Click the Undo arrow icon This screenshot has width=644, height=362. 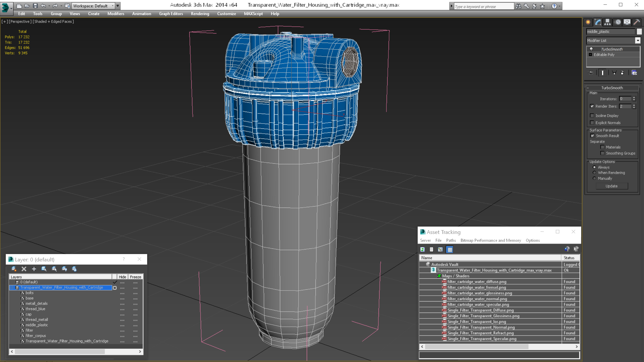tap(43, 6)
